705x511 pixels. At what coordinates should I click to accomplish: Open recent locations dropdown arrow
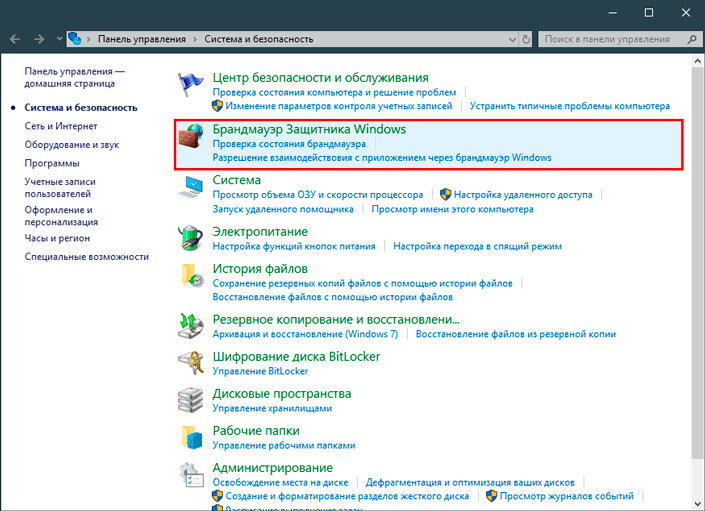(59, 39)
